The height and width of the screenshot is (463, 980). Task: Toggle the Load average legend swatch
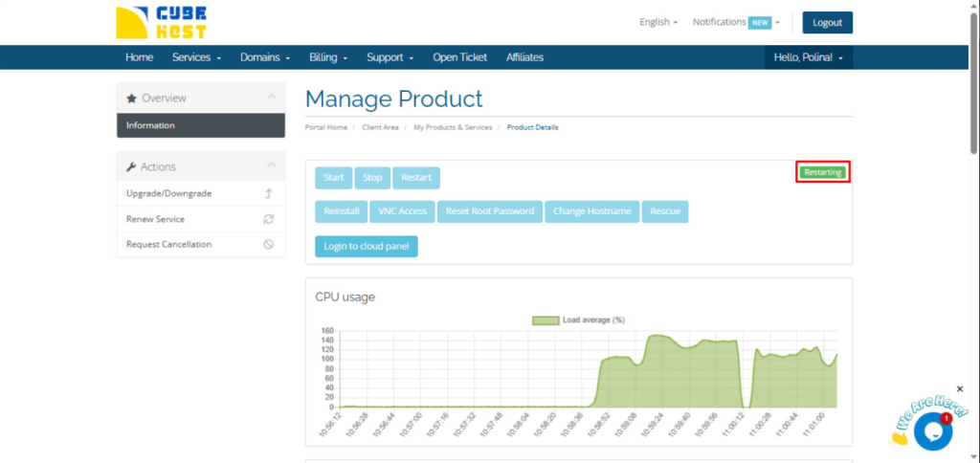click(x=545, y=320)
